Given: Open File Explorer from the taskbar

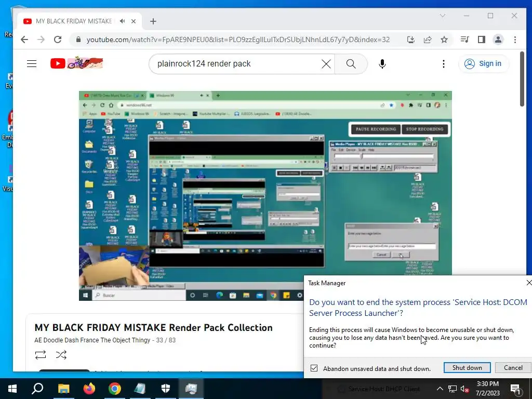Looking at the screenshot, I should coord(63,389).
